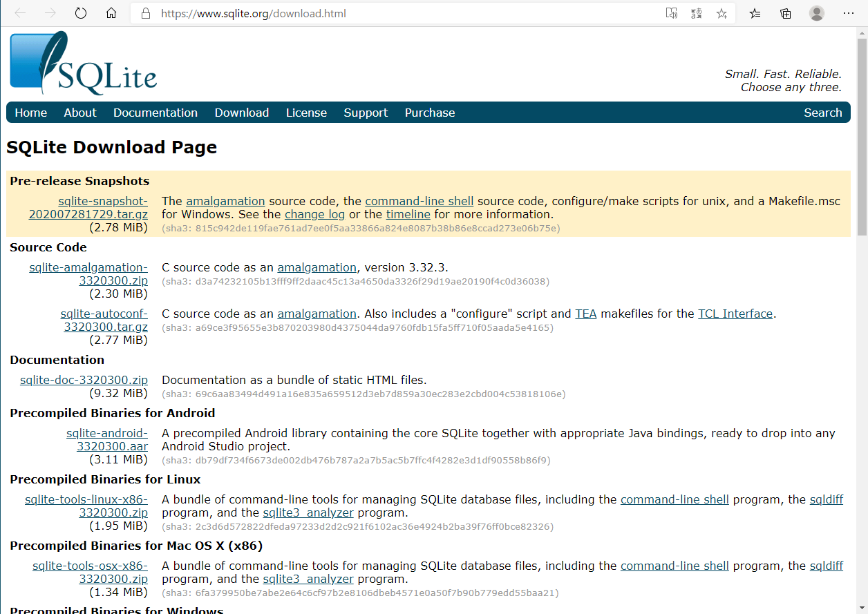Open browser Settings and more menu
The width and height of the screenshot is (868, 614).
tap(849, 13)
